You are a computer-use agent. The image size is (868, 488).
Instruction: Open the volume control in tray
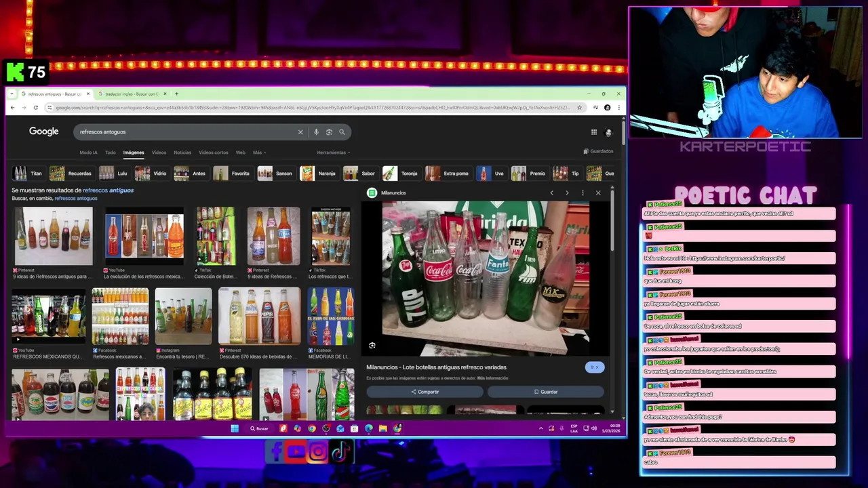594,428
